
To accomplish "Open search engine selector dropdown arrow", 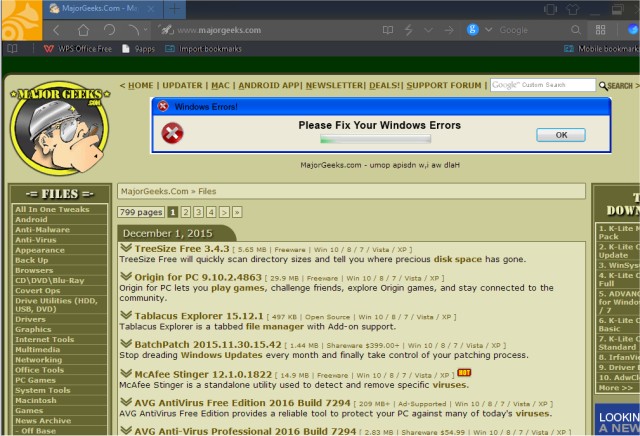I will [489, 30].
